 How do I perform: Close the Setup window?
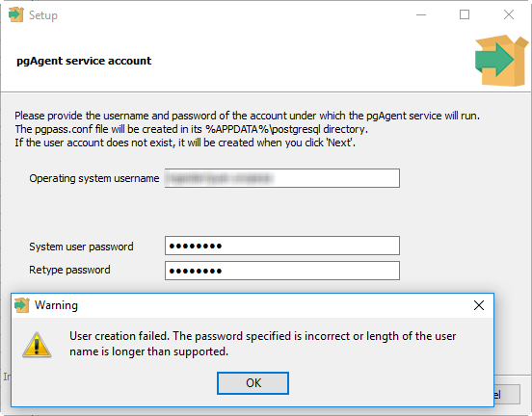[509, 14]
